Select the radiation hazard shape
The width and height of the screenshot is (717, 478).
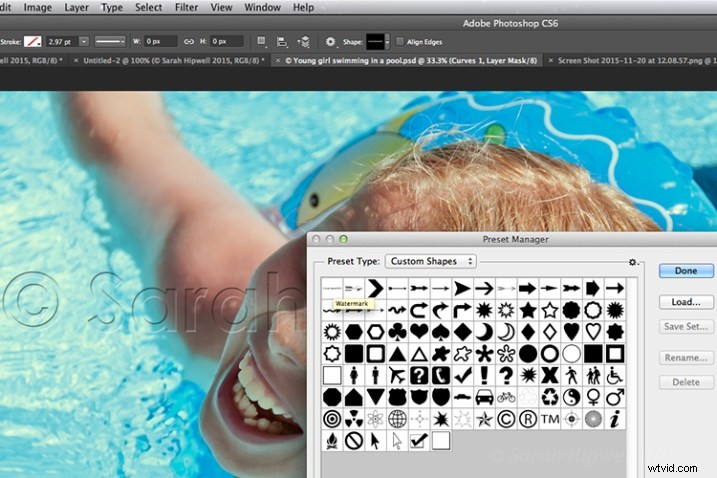click(354, 419)
